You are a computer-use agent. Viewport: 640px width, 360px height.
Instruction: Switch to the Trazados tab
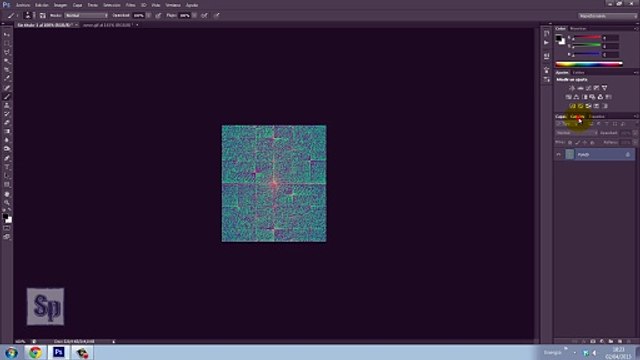click(x=597, y=117)
